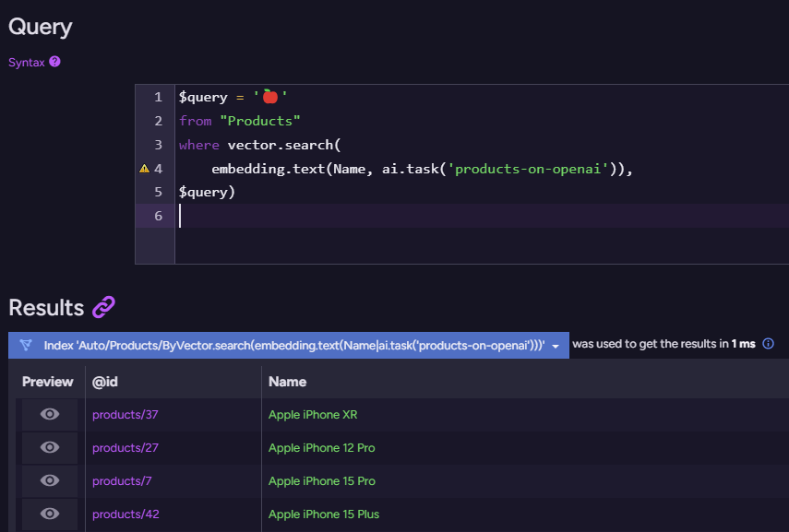Show preview for products/42 row
This screenshot has width=789, height=532.
point(50,514)
